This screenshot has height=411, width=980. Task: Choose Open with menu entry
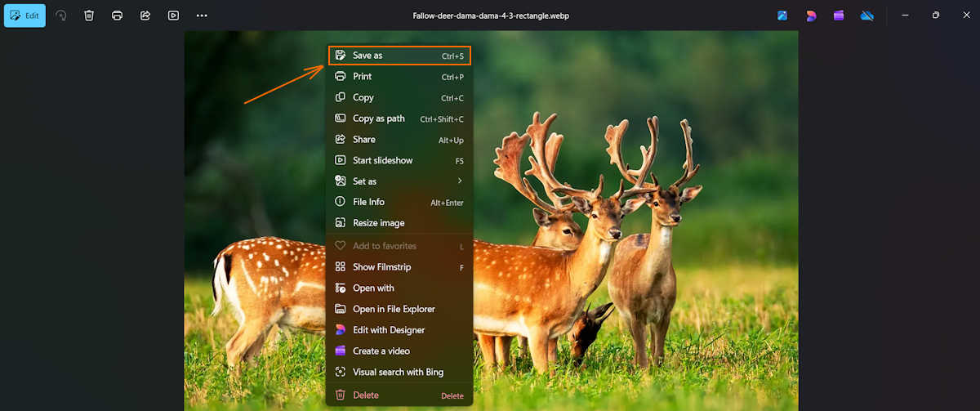[x=399, y=288]
